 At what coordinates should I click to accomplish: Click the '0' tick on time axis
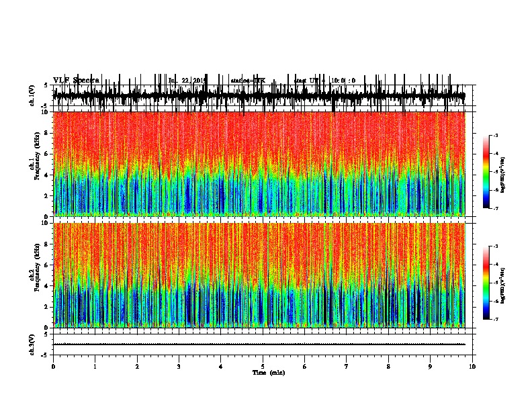tap(53, 367)
